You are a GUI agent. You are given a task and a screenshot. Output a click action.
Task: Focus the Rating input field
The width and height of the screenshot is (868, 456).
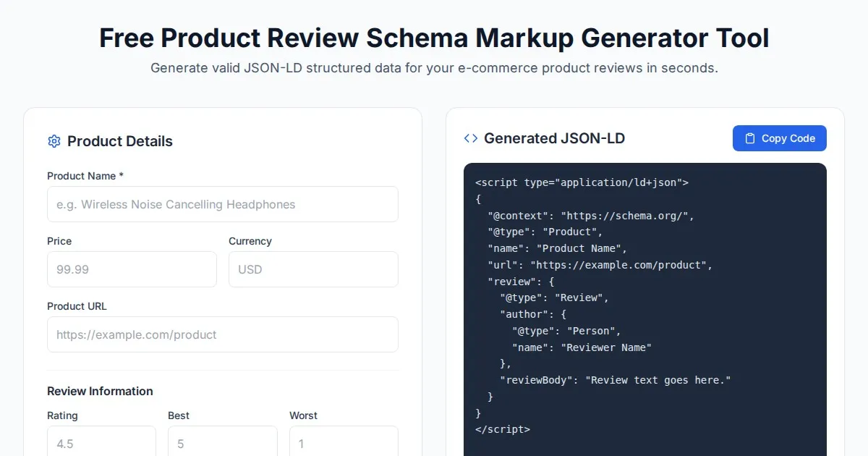(x=101, y=442)
